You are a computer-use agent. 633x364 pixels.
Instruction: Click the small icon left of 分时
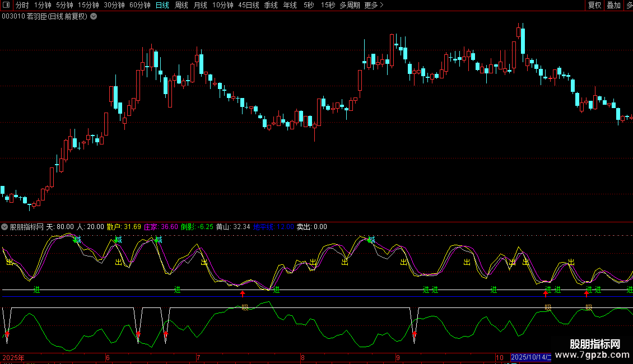point(6,6)
